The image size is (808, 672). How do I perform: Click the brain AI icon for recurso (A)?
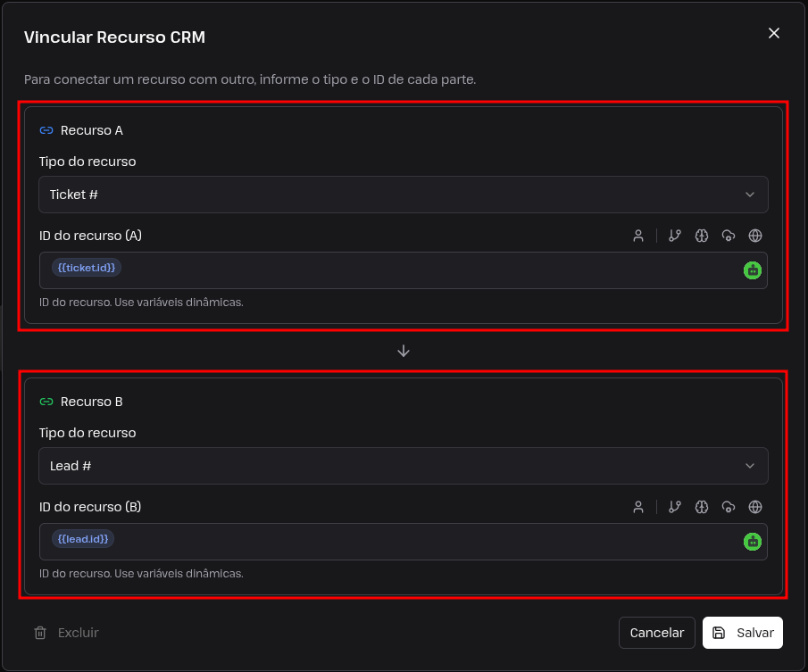click(702, 236)
